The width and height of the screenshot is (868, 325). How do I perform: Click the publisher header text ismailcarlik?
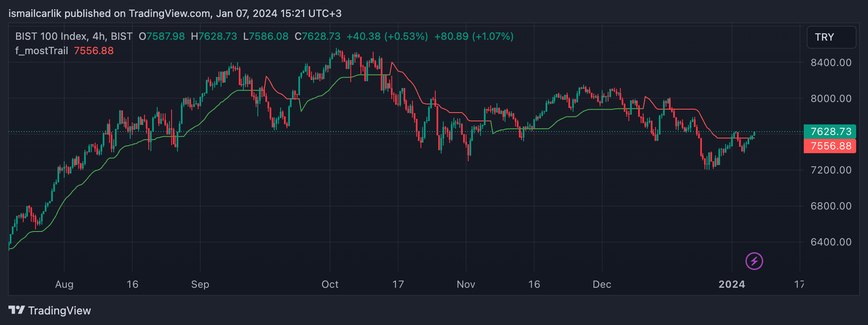tap(35, 14)
